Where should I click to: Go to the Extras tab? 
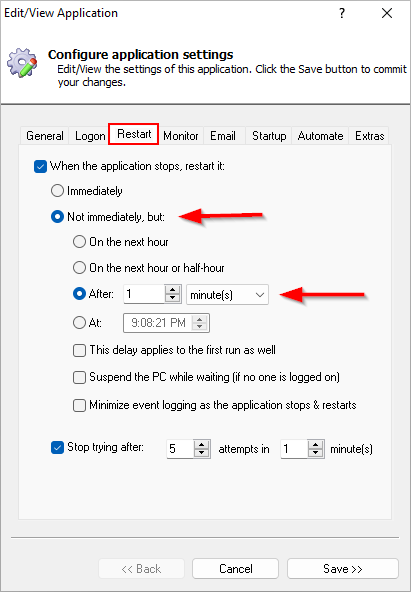(369, 136)
